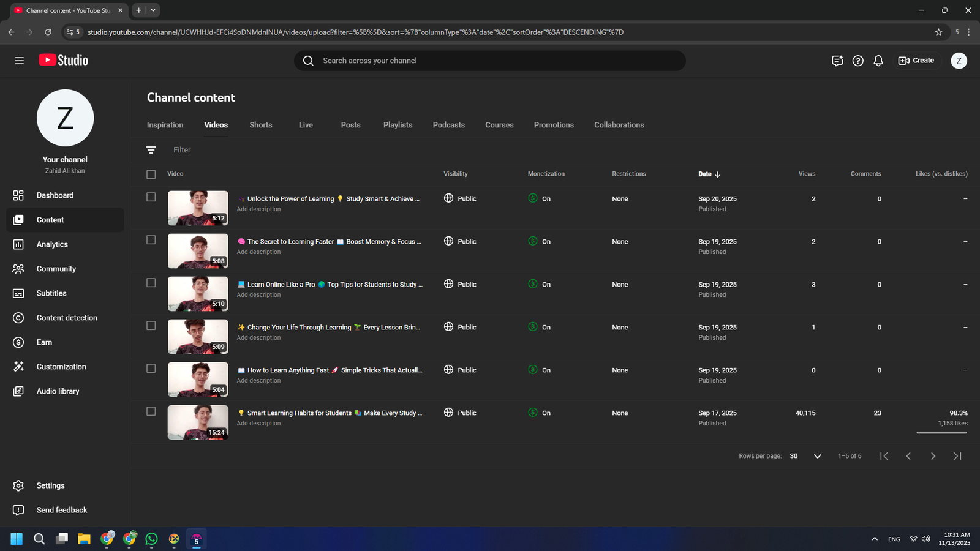
Task: Click the Customization magic wand icon
Action: pyautogui.click(x=18, y=367)
